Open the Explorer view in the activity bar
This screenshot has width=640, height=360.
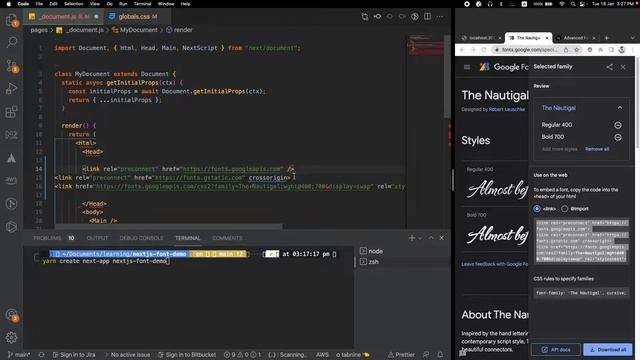point(11,20)
